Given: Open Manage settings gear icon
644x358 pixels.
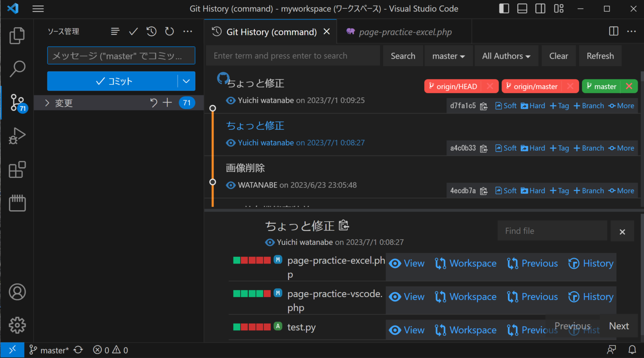Looking at the screenshot, I should pyautogui.click(x=17, y=325).
